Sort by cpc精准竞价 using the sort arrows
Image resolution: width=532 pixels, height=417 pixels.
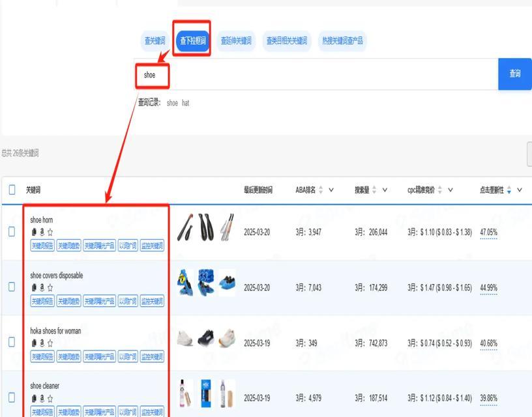(x=439, y=190)
